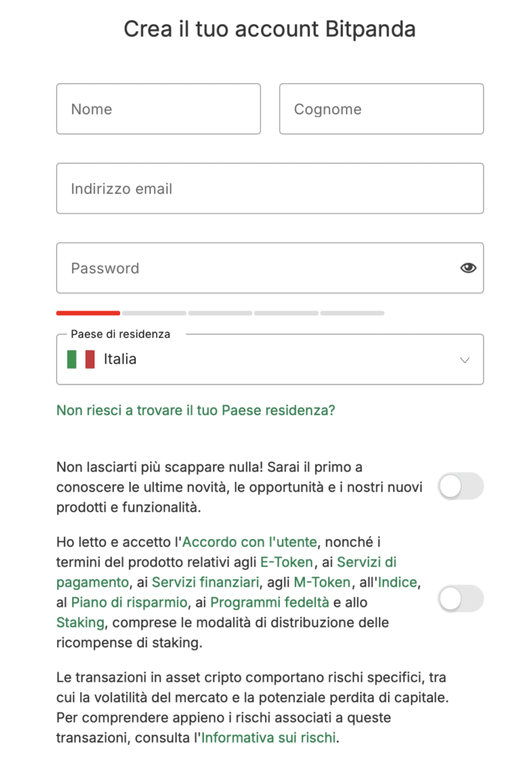
Task: Click into the Cognome field
Action: point(381,109)
